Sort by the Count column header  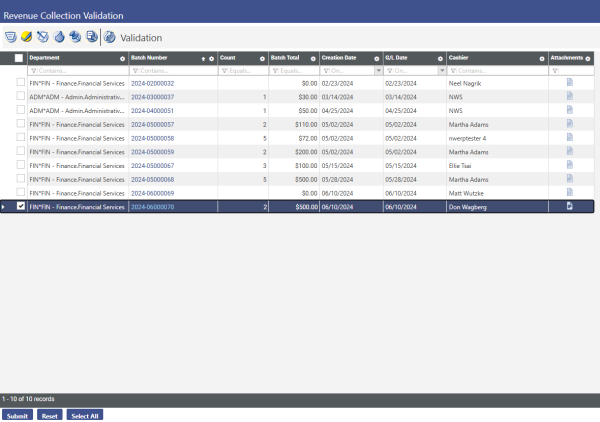click(x=228, y=58)
